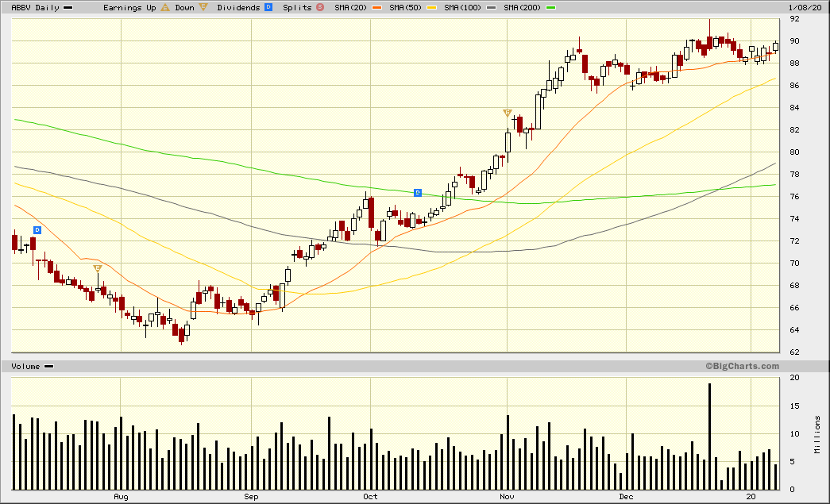Click the Volume legend label

[x=25, y=366]
